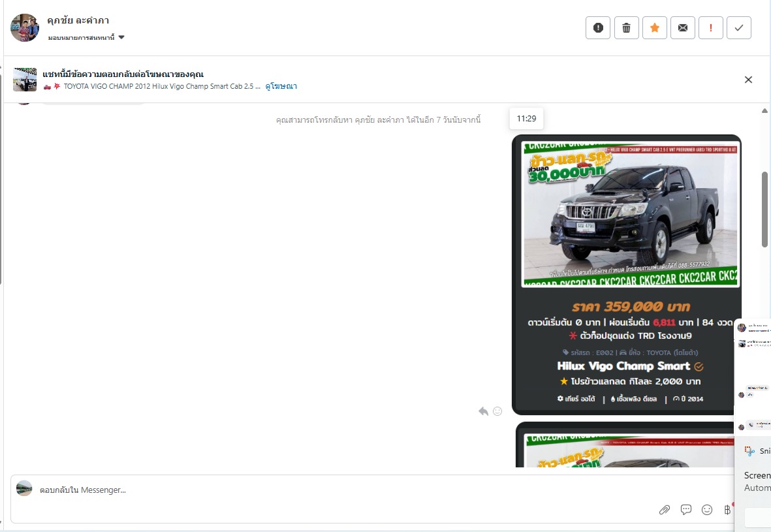Click the baht payment request icon
This screenshot has height=532, width=771.
pyautogui.click(x=728, y=510)
